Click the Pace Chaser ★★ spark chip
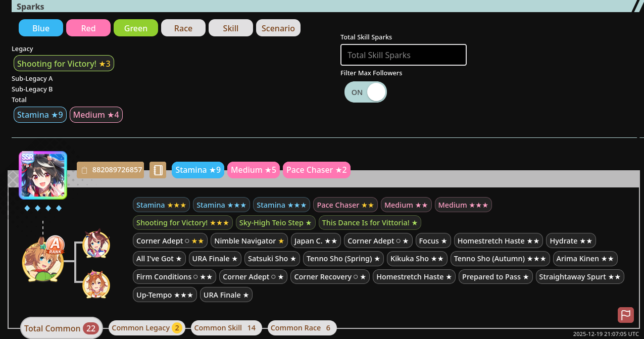This screenshot has height=339, width=644. click(x=345, y=205)
